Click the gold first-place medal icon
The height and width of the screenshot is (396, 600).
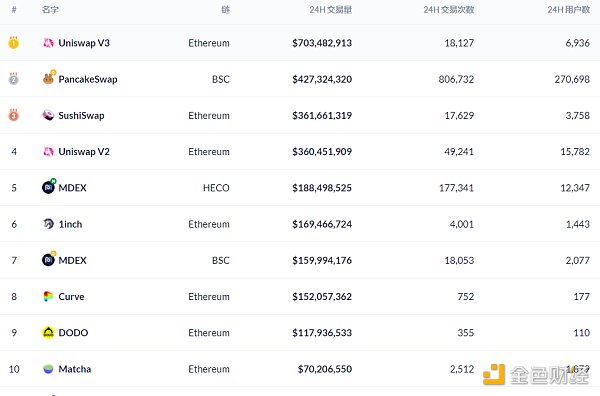[13, 42]
